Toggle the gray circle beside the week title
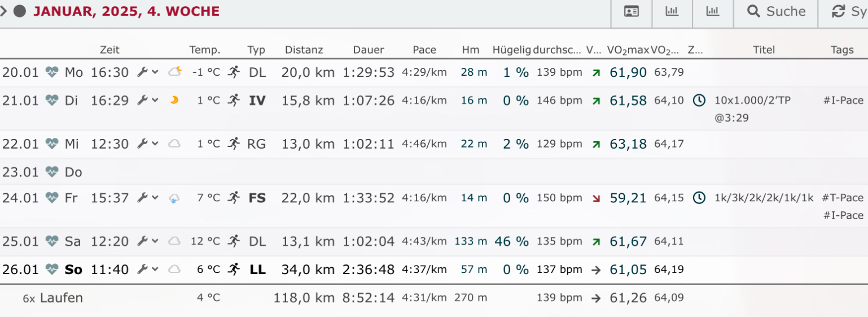This screenshot has height=317, width=868. click(x=20, y=11)
